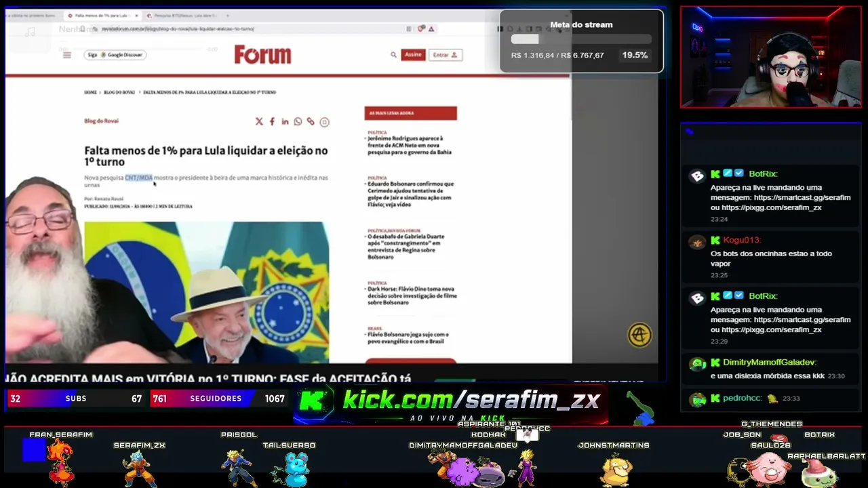The image size is (868, 488).
Task: Share the article on Facebook
Action: coord(272,122)
